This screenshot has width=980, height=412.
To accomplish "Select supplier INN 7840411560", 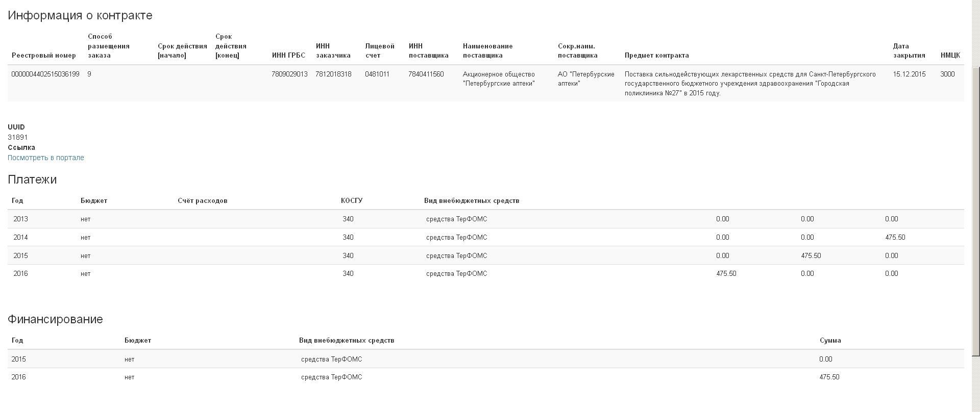I will tap(426, 74).
